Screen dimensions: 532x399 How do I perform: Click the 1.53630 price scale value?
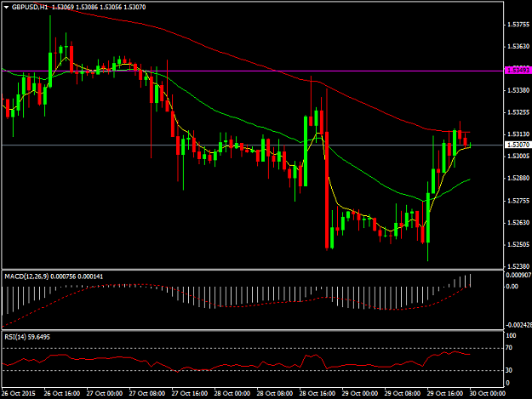click(518, 47)
